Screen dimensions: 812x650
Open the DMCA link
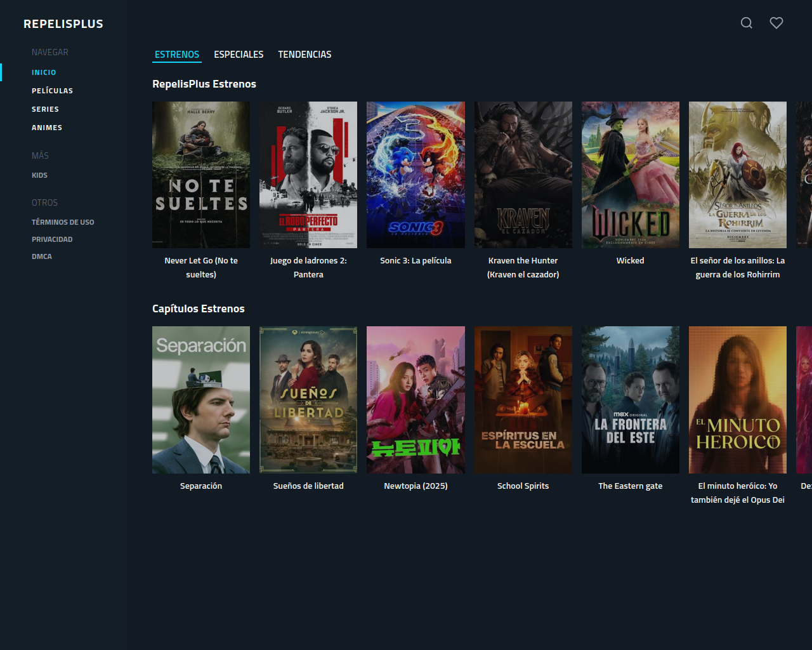tap(42, 256)
